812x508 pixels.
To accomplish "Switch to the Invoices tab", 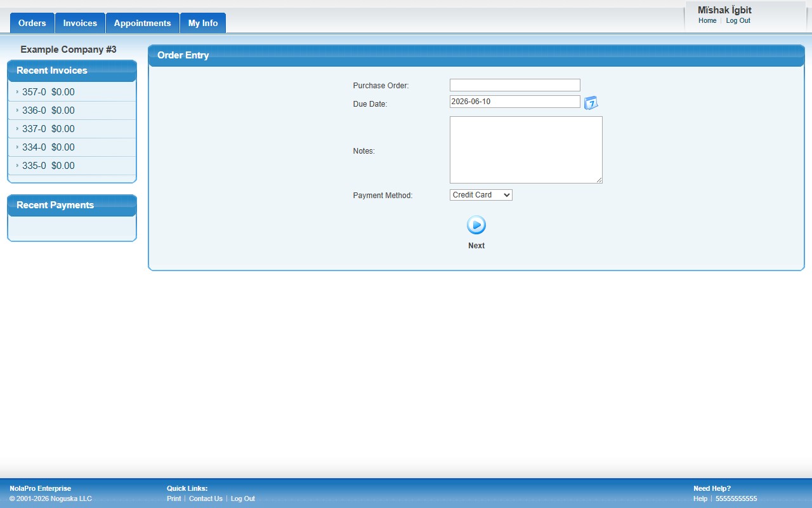I will pos(80,23).
